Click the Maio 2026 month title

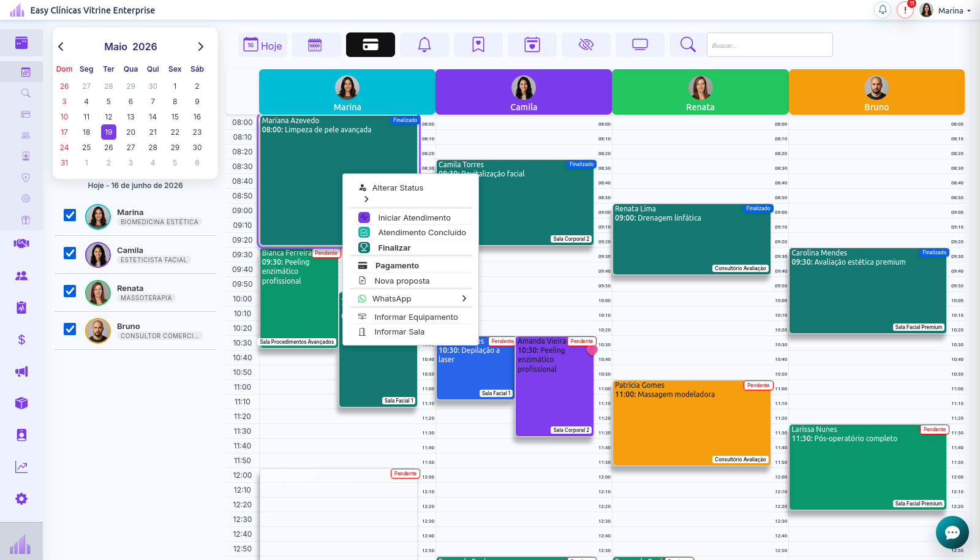point(130,47)
